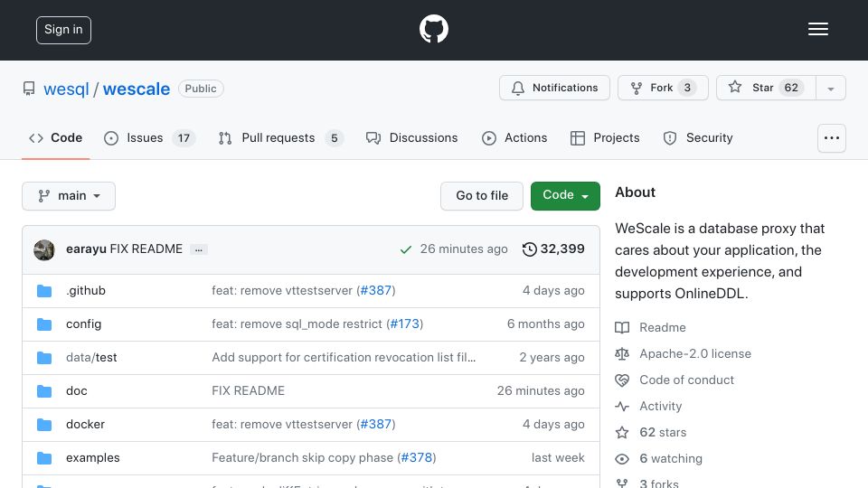Click the eye icon beside 6 watching
The height and width of the screenshot is (488, 868).
pos(622,459)
